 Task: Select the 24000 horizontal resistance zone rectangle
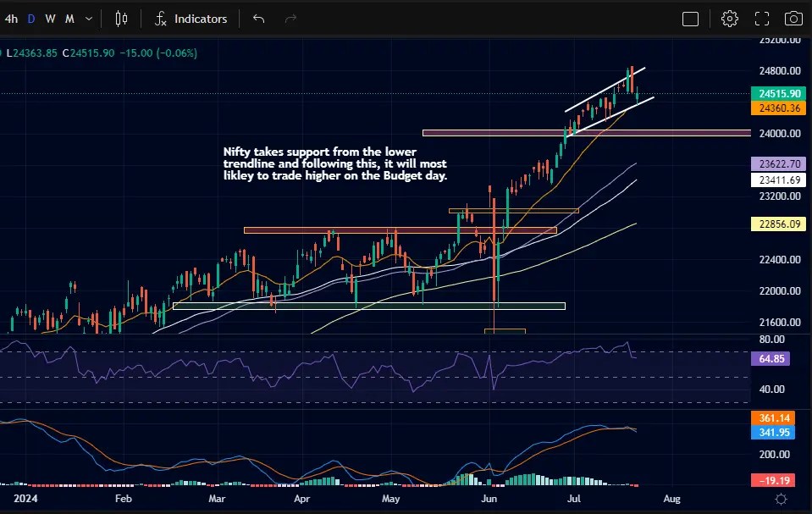coord(586,133)
